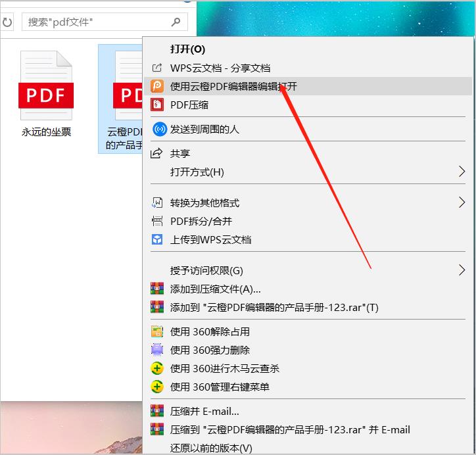This screenshot has width=476, height=455.
Task: Click the WPS cloud share document icon
Action: click(x=157, y=68)
